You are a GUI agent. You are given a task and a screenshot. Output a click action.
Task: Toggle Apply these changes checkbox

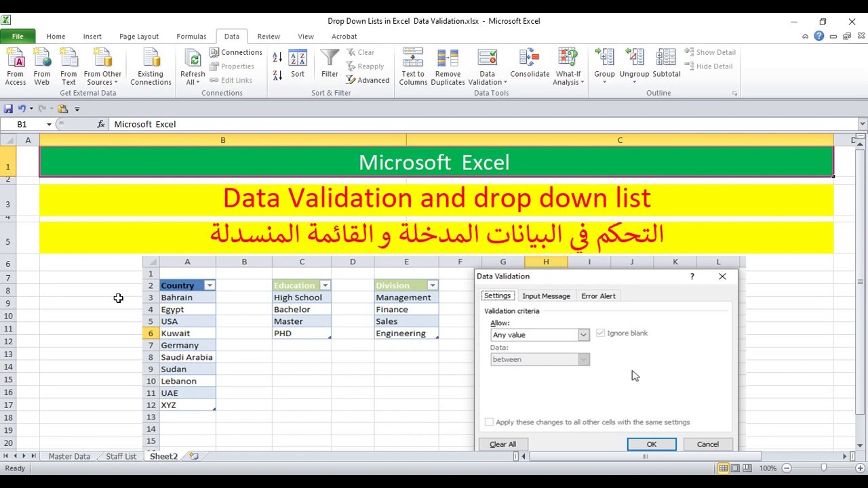pos(489,422)
